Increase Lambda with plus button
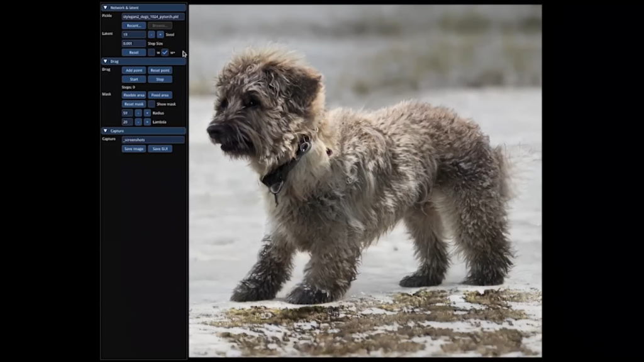 coord(147,122)
